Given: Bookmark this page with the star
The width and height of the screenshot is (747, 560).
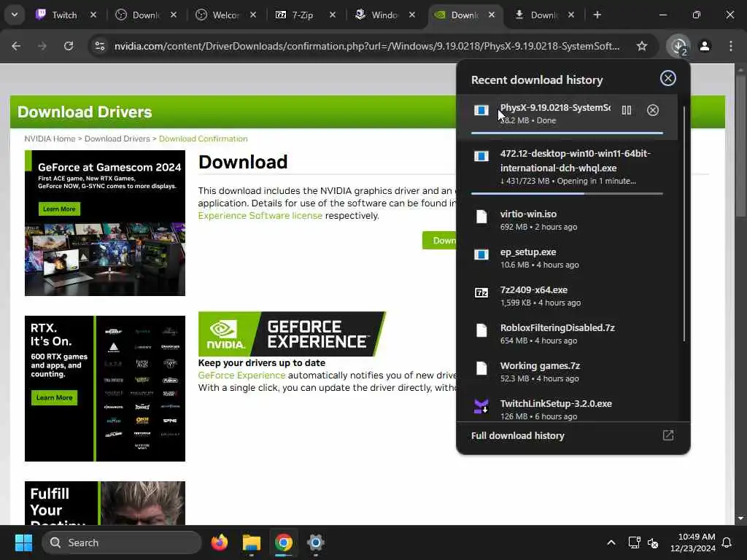Looking at the screenshot, I should (x=642, y=46).
